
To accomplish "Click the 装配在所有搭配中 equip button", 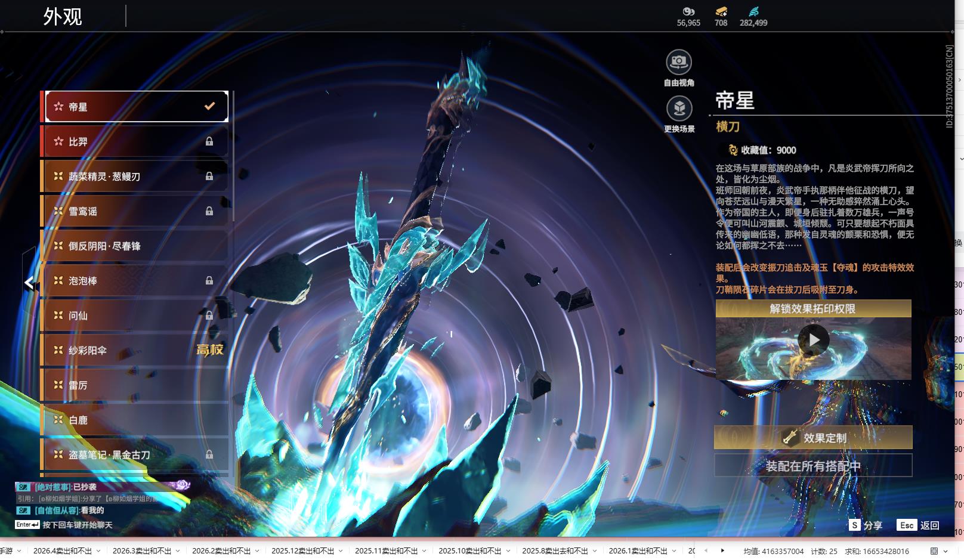I will tap(813, 466).
